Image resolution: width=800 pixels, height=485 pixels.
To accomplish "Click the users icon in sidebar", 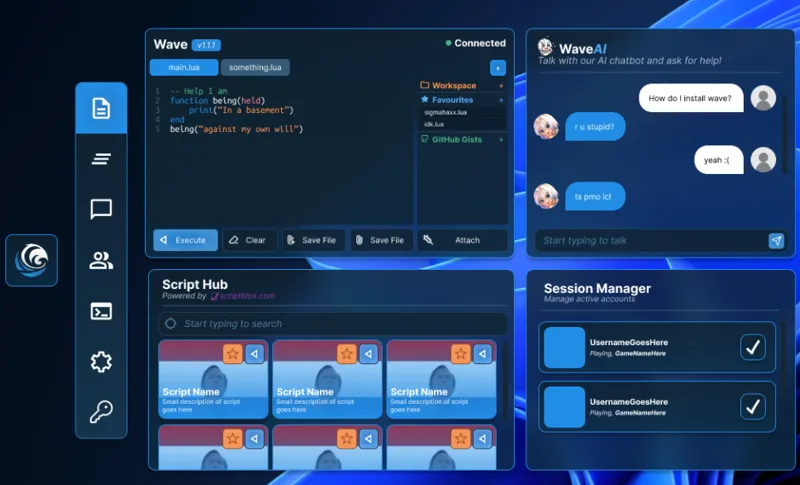I will [101, 261].
